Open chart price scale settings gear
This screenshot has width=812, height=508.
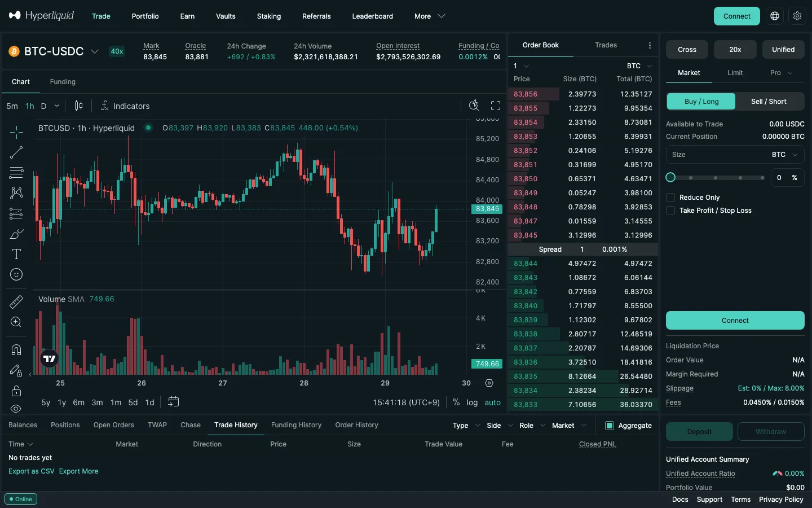click(489, 383)
